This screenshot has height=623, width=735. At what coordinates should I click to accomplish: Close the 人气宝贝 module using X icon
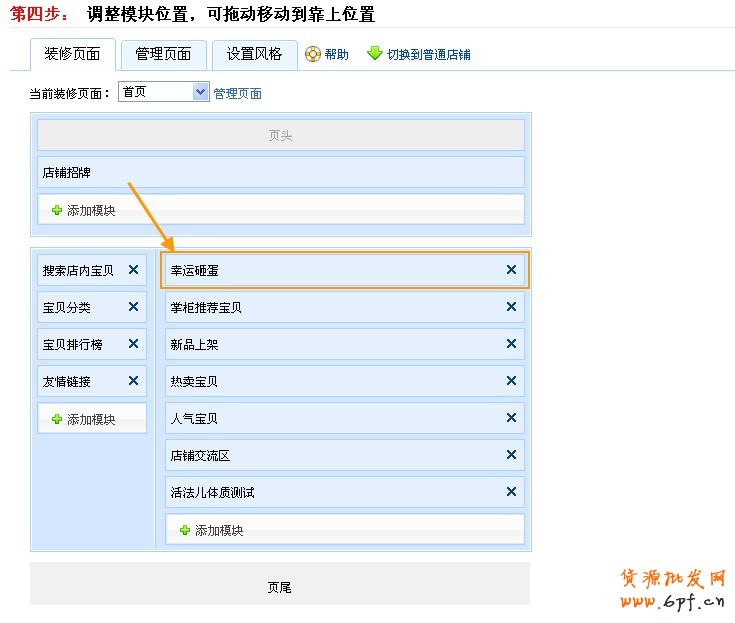[511, 418]
